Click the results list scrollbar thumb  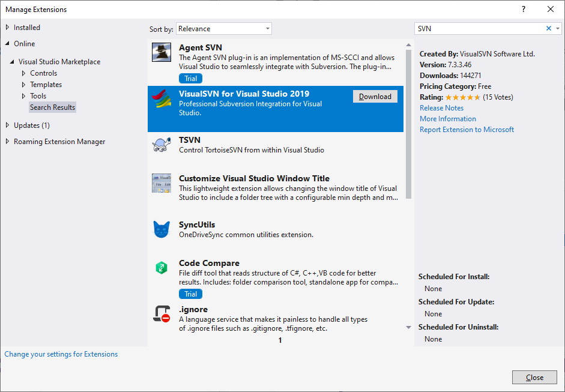click(x=408, y=124)
